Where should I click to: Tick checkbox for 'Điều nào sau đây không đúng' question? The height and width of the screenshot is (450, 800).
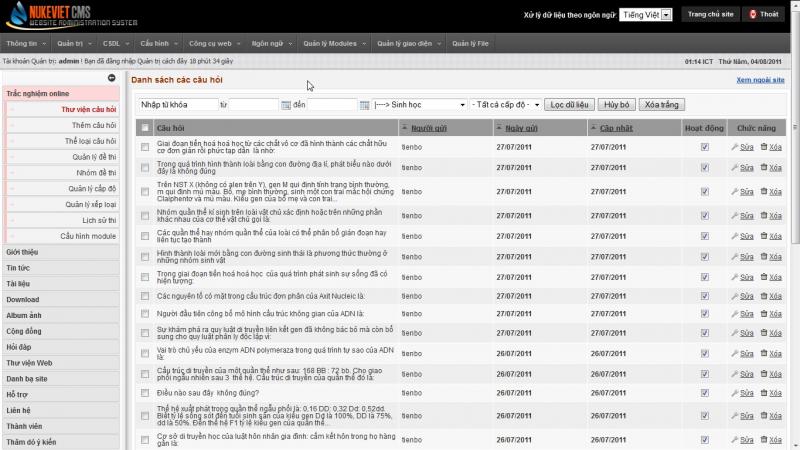click(x=145, y=393)
